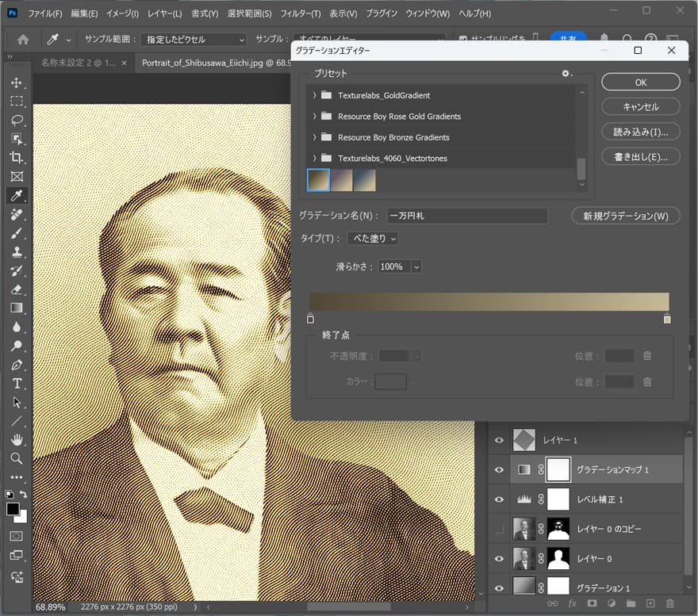Delete layer using trash icon in Layers
The height and width of the screenshot is (616, 698).
point(670,603)
